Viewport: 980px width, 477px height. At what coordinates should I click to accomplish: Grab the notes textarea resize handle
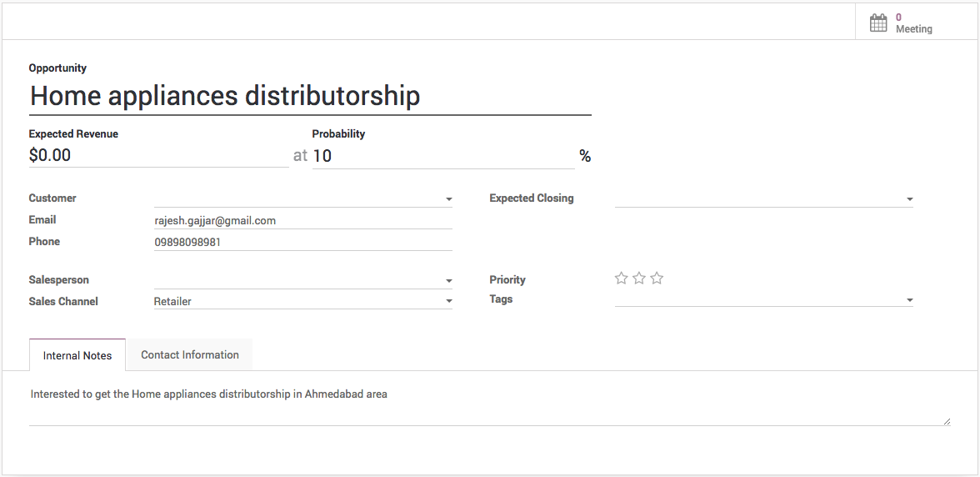[x=947, y=422]
